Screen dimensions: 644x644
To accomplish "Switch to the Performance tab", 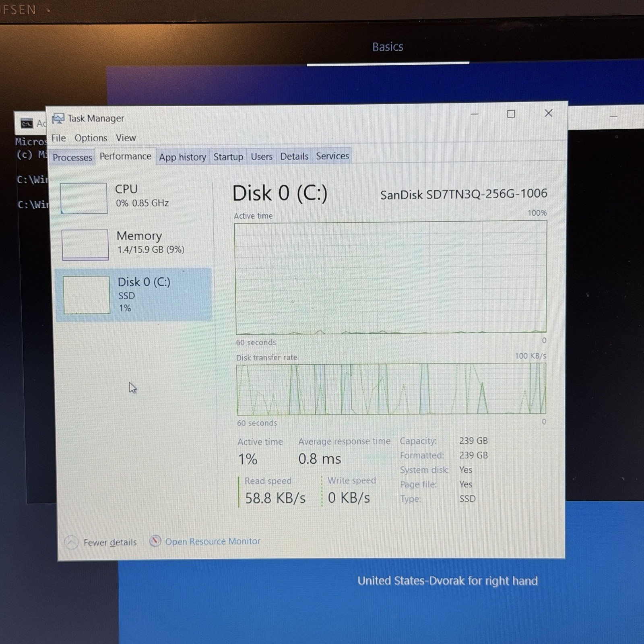I will pyautogui.click(x=126, y=156).
